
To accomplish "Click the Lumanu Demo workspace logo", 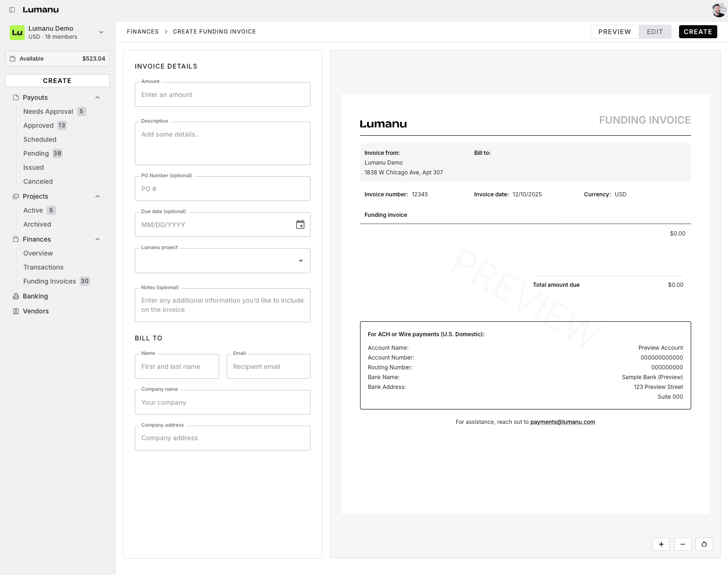I will coord(17,33).
